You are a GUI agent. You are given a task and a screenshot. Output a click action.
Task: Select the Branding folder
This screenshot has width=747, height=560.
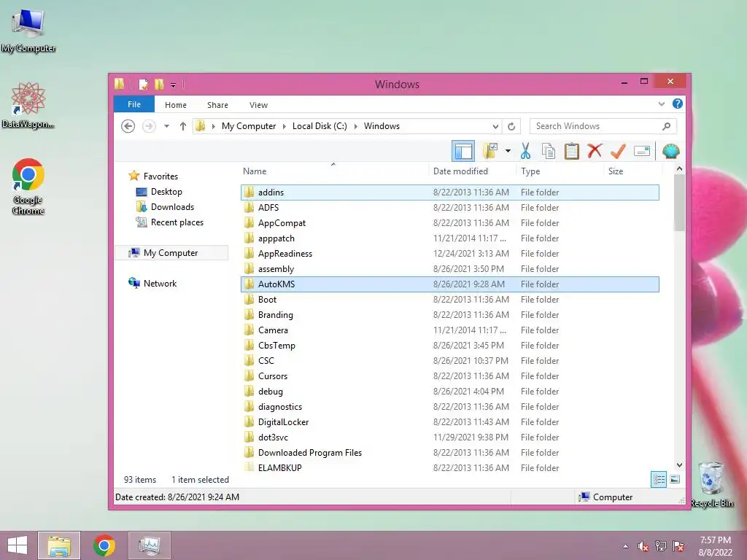(x=450, y=315)
